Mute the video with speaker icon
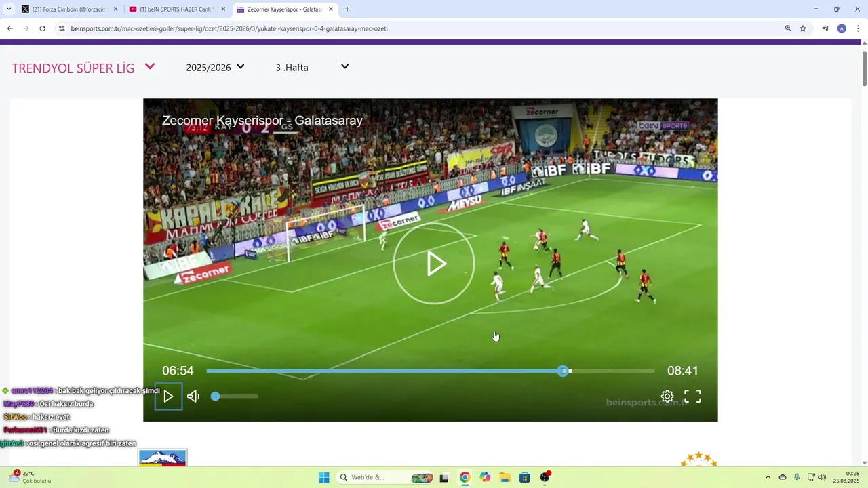The height and width of the screenshot is (488, 868). [x=193, y=396]
